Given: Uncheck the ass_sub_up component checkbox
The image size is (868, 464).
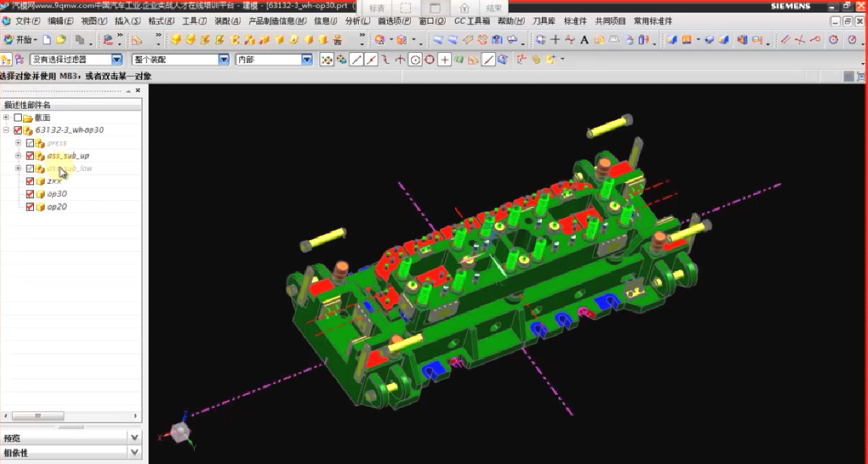Looking at the screenshot, I should tap(30, 156).
